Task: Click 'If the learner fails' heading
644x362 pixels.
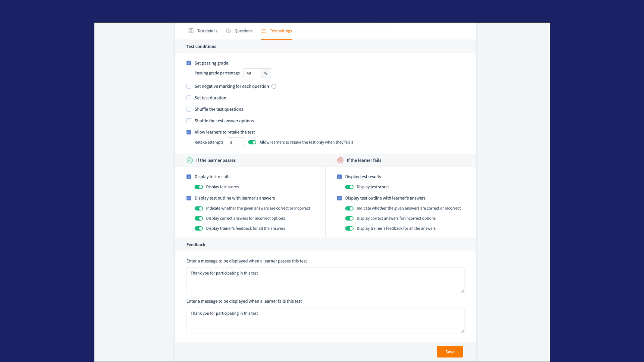Action: pyautogui.click(x=364, y=160)
